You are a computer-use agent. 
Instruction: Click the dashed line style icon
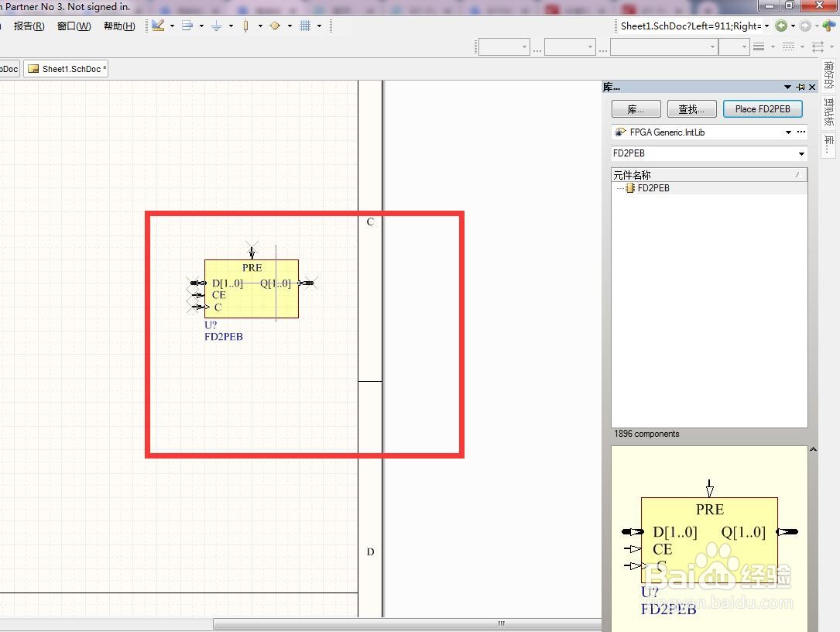click(789, 46)
